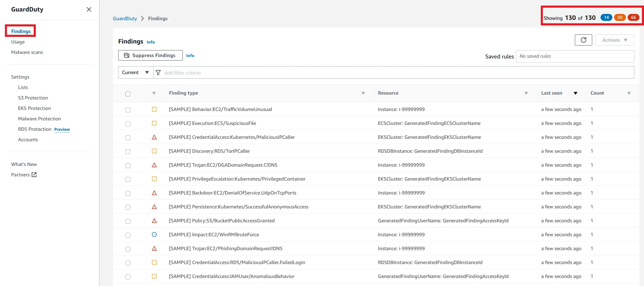The image size is (644, 286).
Task: Open S3 Protection settings
Action: [33, 98]
